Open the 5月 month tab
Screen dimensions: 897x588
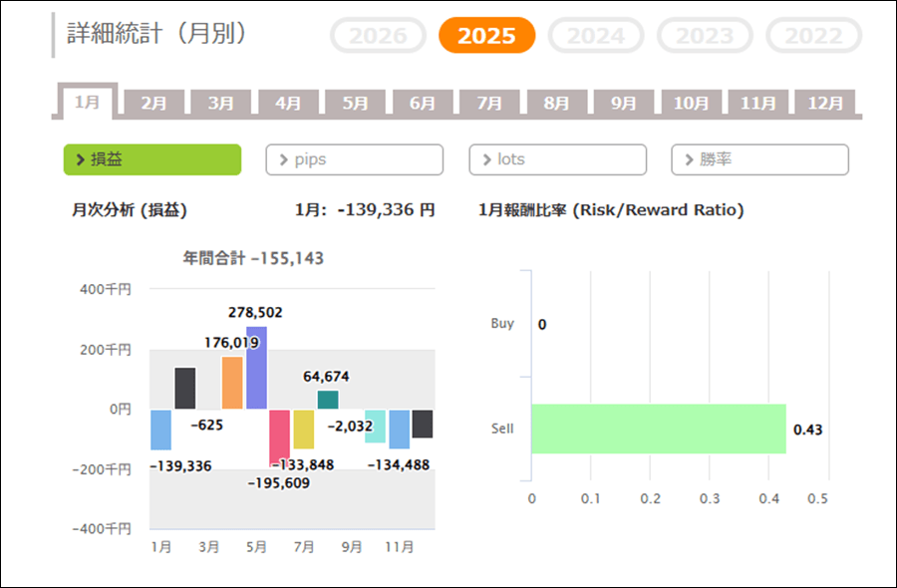pos(355,103)
